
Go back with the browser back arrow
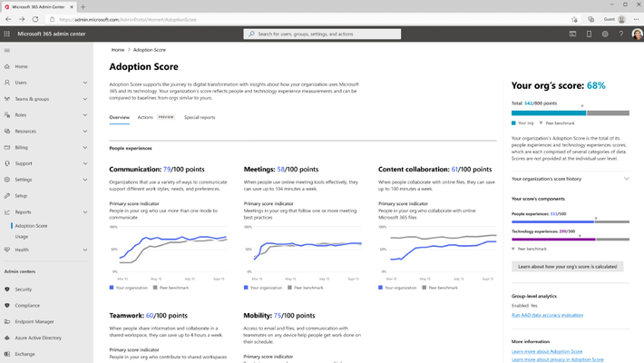tap(8, 19)
